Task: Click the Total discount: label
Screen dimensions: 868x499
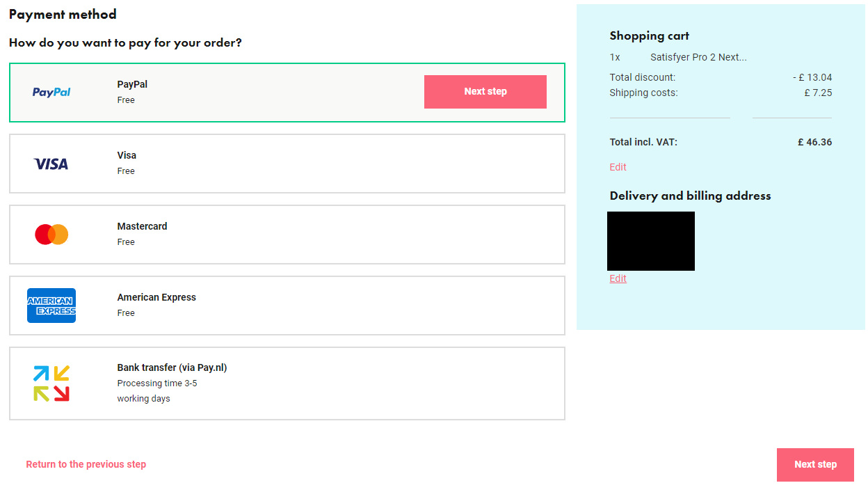Action: click(643, 77)
